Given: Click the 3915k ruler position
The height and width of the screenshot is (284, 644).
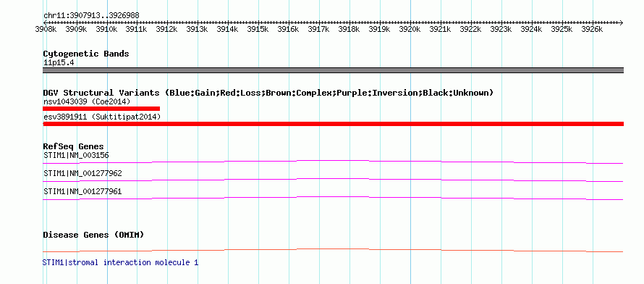Looking at the screenshot, I should [x=258, y=29].
